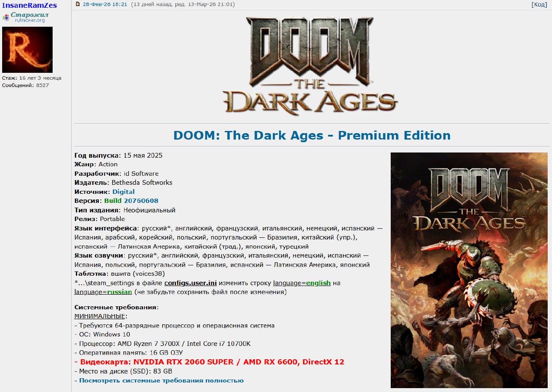Click the DOOM game cover poster image
552x392 pixels.
[x=469, y=270]
